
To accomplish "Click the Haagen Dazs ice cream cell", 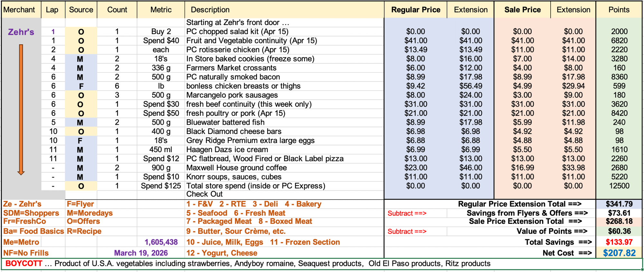I will click(x=227, y=150).
